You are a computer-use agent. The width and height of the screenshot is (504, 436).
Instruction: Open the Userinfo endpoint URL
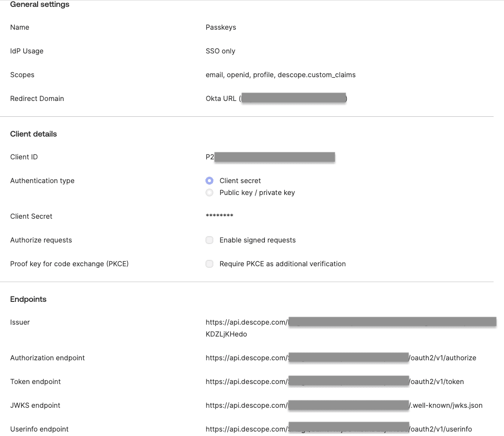[339, 429]
